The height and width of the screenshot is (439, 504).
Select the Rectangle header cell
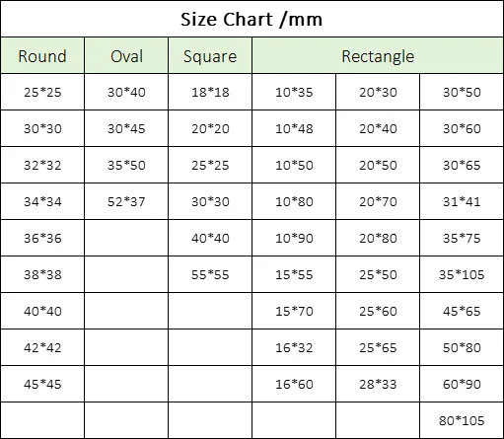pos(378,55)
